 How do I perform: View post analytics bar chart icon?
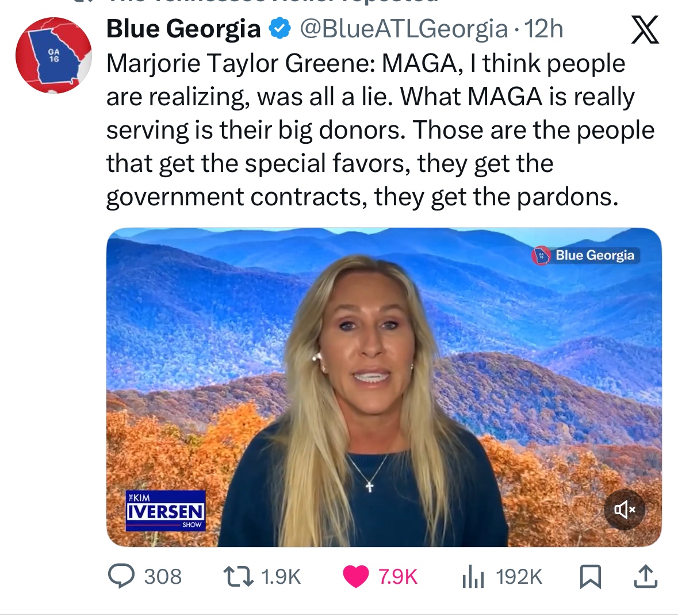(x=473, y=577)
